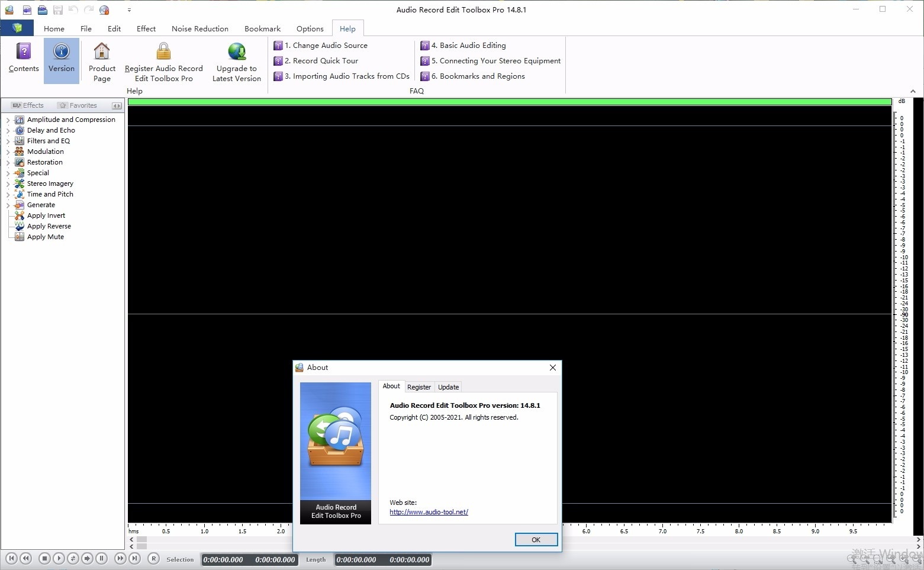Switch to the Effect ribbon tab
924x570 pixels.
(146, 28)
